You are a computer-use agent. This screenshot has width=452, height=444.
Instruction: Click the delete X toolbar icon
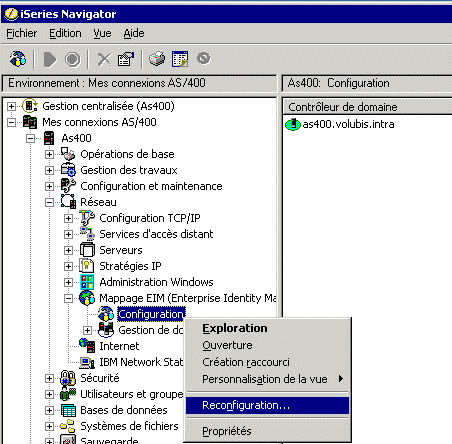point(104,59)
